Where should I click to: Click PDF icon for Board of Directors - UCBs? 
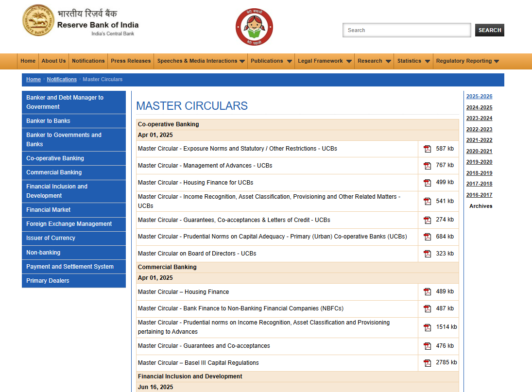427,254
